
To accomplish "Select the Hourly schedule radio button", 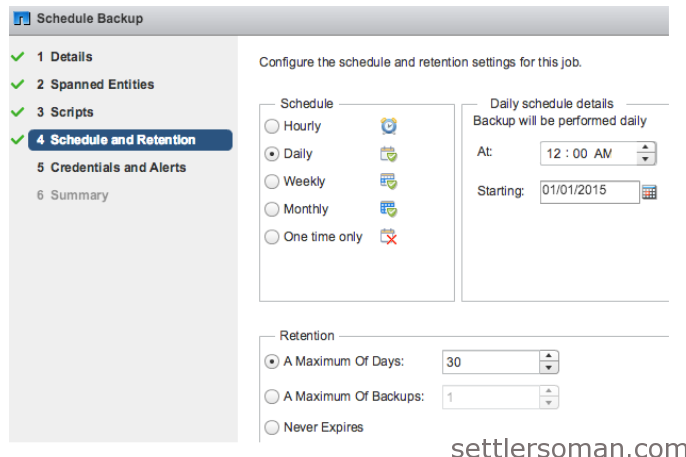I will tap(272, 126).
